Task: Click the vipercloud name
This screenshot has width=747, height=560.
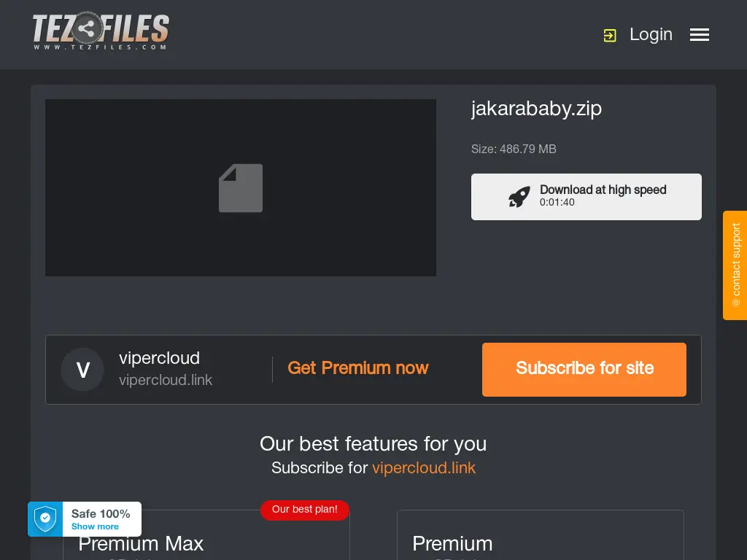Action: pyautogui.click(x=159, y=358)
